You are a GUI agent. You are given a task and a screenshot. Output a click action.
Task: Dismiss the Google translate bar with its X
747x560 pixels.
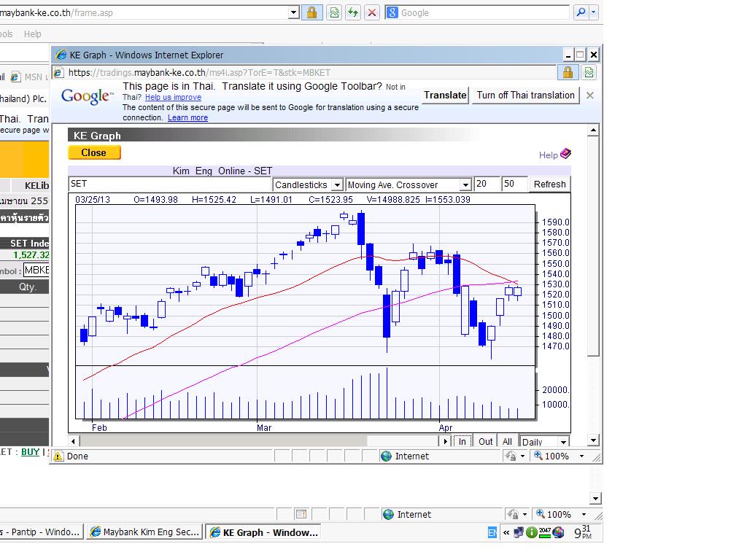pyautogui.click(x=590, y=96)
